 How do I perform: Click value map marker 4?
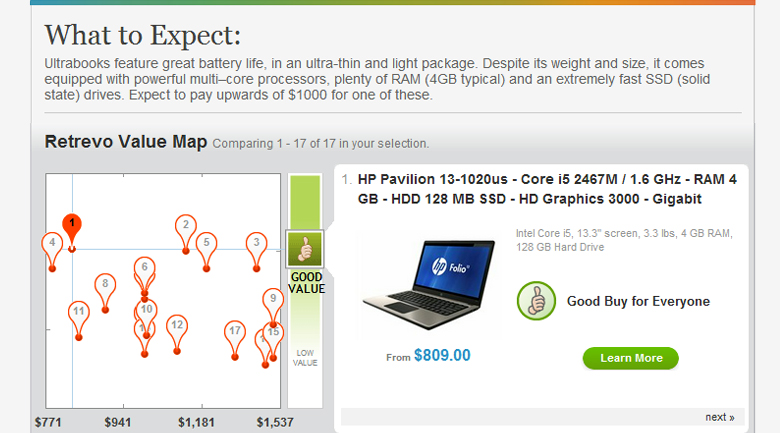(51, 244)
